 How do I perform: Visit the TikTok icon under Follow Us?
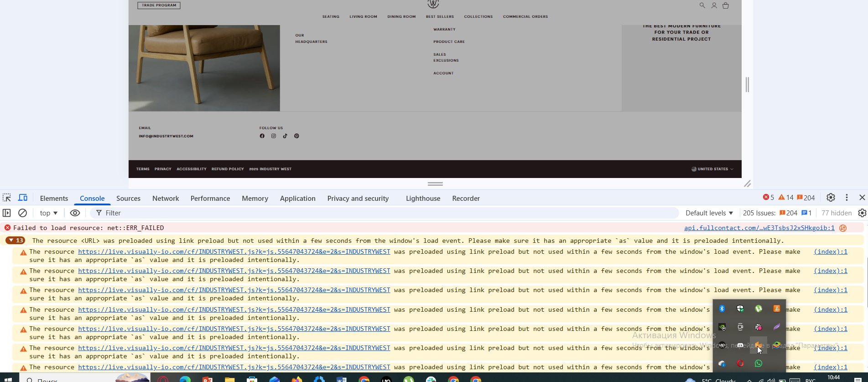pos(285,136)
